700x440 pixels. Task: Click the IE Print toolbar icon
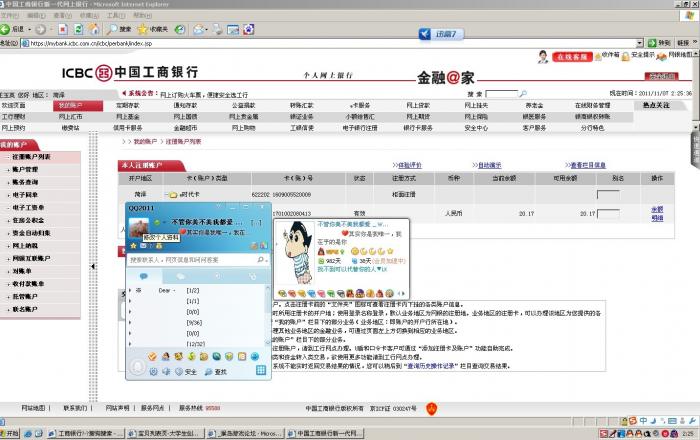point(217,29)
